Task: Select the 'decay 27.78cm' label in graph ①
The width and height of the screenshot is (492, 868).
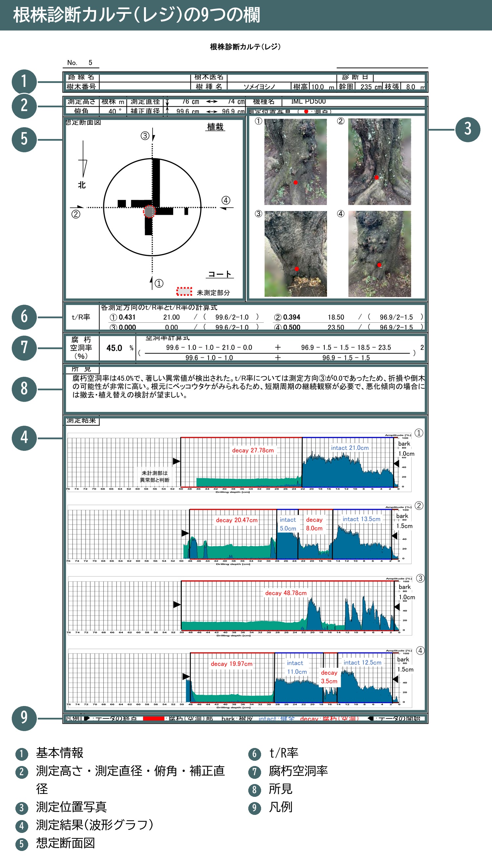Action: [253, 450]
